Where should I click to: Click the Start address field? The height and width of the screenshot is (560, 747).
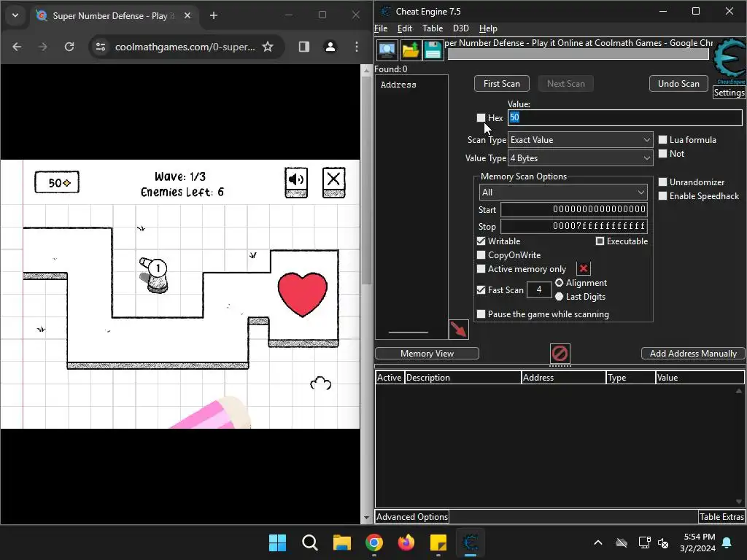point(574,209)
